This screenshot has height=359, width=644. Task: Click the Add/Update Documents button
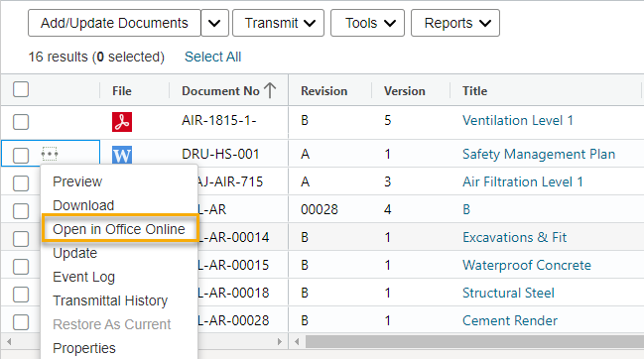[x=114, y=23]
